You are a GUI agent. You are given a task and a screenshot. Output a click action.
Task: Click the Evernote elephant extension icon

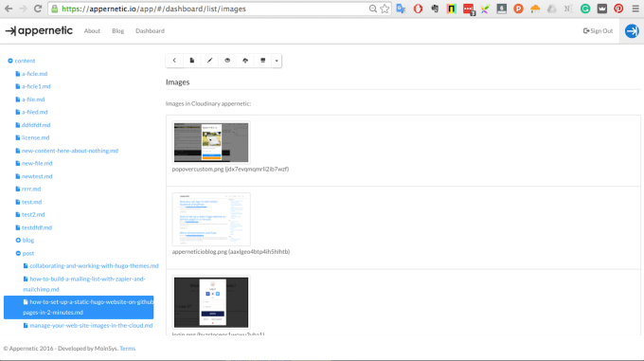click(435, 9)
